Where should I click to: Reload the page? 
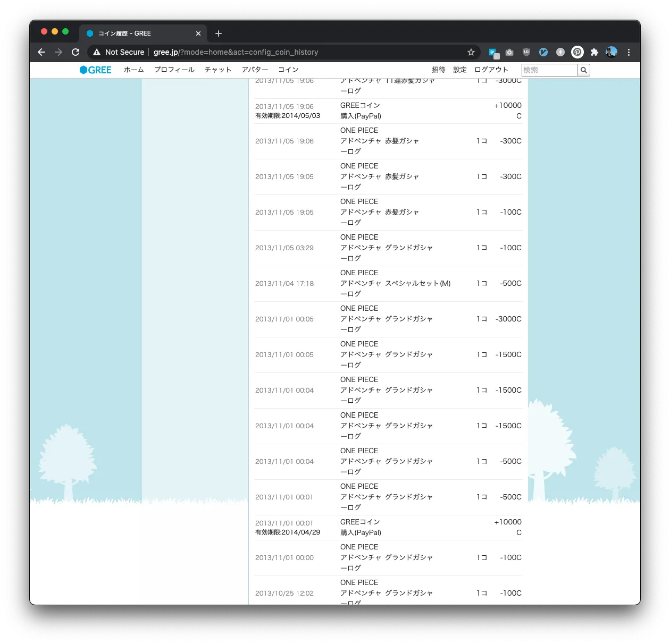pos(76,52)
